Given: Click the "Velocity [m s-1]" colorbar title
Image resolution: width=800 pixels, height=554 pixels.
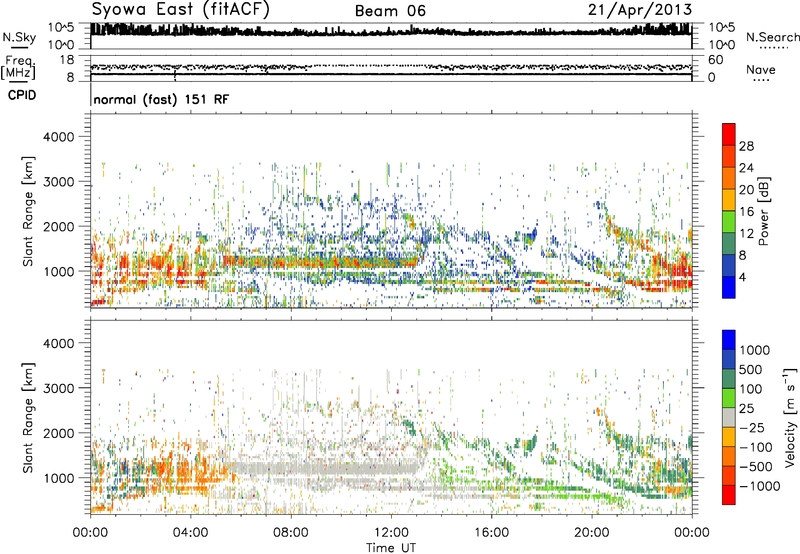Looking at the screenshot, I should click(790, 418).
